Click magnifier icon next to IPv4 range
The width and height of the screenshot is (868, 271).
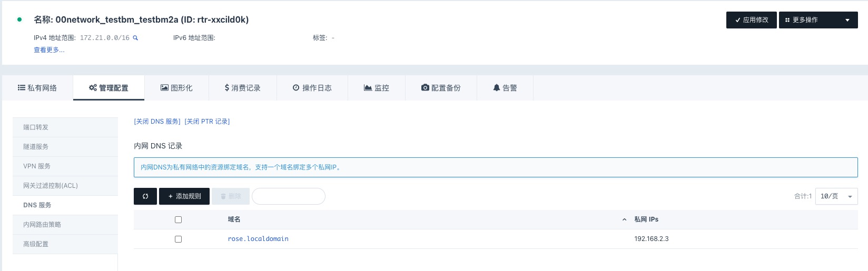point(135,38)
